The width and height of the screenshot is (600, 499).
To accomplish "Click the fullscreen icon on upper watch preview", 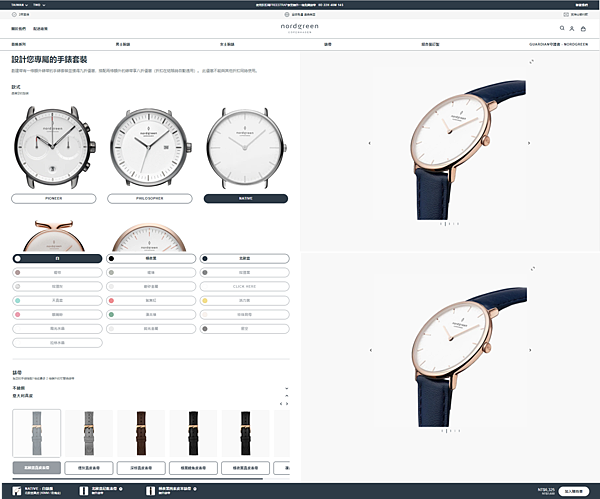I will (x=532, y=61).
